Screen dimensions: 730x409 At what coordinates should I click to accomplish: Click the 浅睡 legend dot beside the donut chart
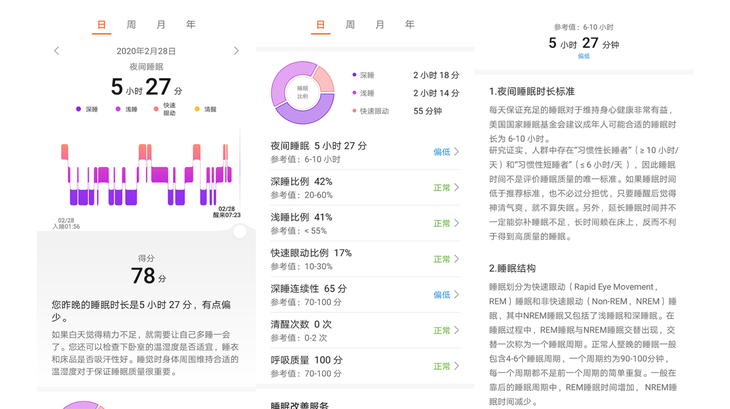click(354, 93)
